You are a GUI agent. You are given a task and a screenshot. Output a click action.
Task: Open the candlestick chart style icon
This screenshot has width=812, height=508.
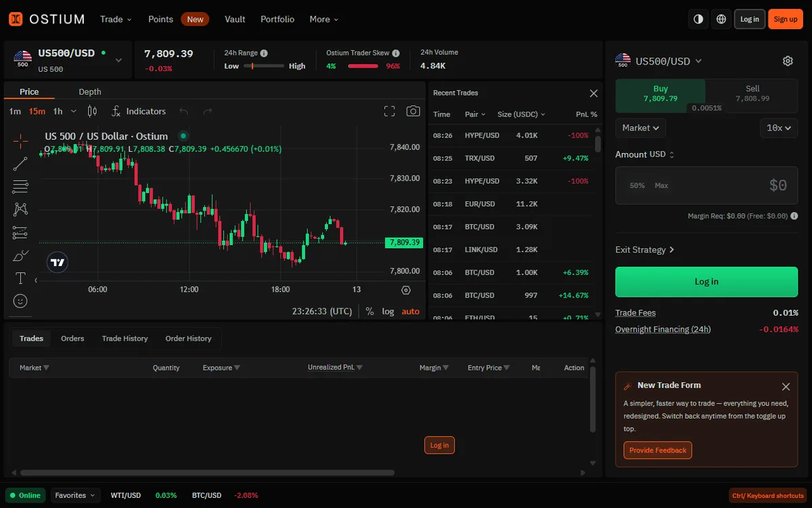[93, 111]
